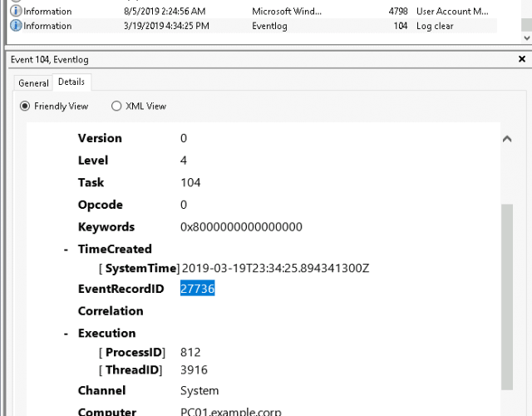
Task: Click the Version label
Action: (100, 138)
